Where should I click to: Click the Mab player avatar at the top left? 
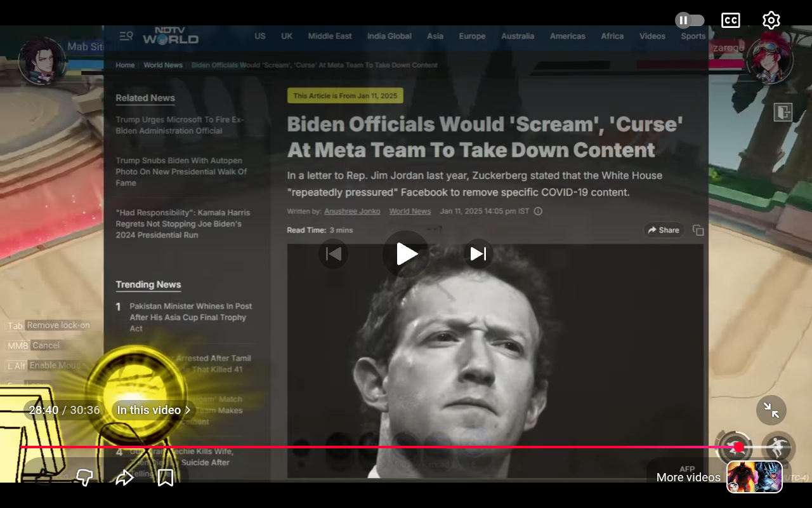[x=43, y=61]
